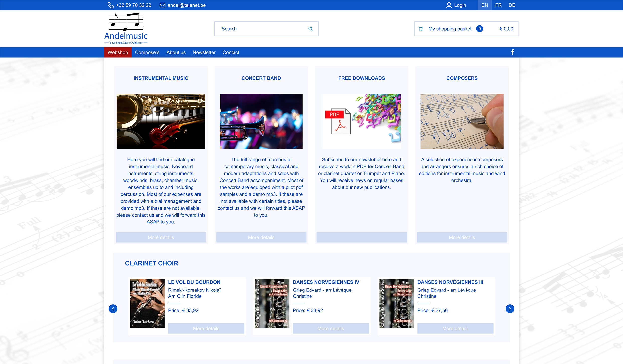Open the Andelmusic logo homepage
623x364 pixels.
pos(126,29)
